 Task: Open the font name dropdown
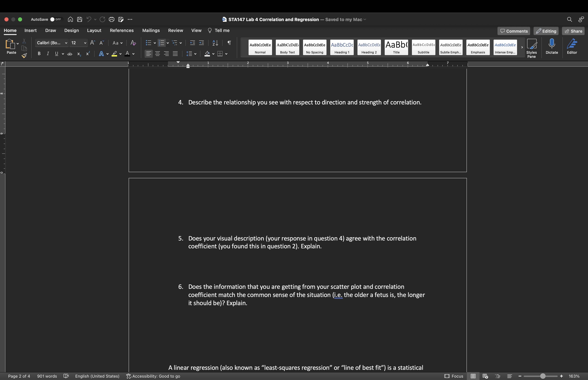pos(66,43)
